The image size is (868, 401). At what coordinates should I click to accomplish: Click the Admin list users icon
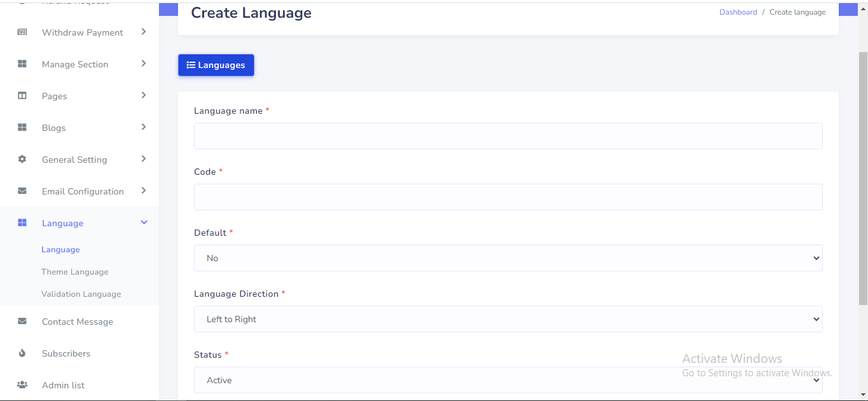(x=22, y=385)
